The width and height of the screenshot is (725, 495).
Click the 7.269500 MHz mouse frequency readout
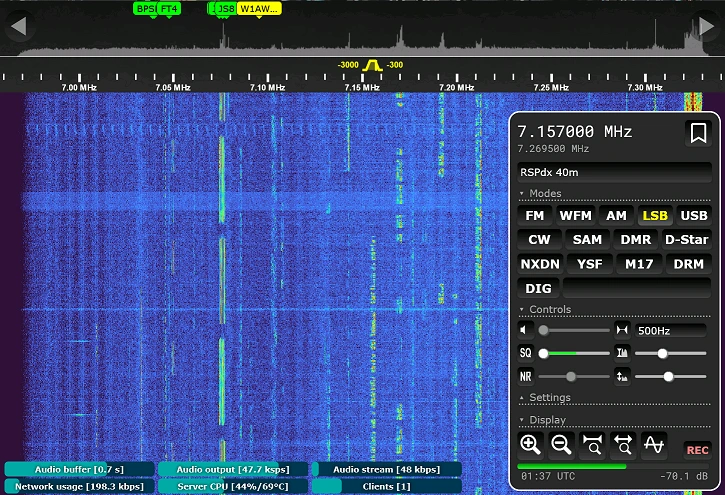(x=553, y=149)
